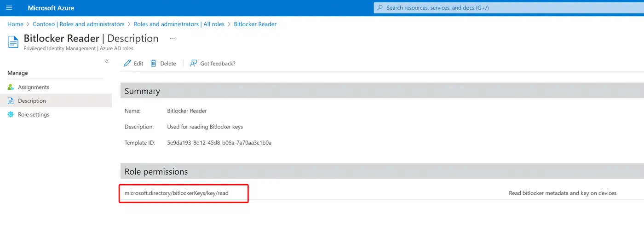Open the hamburger portal menu
644x240 pixels.
pos(9,8)
